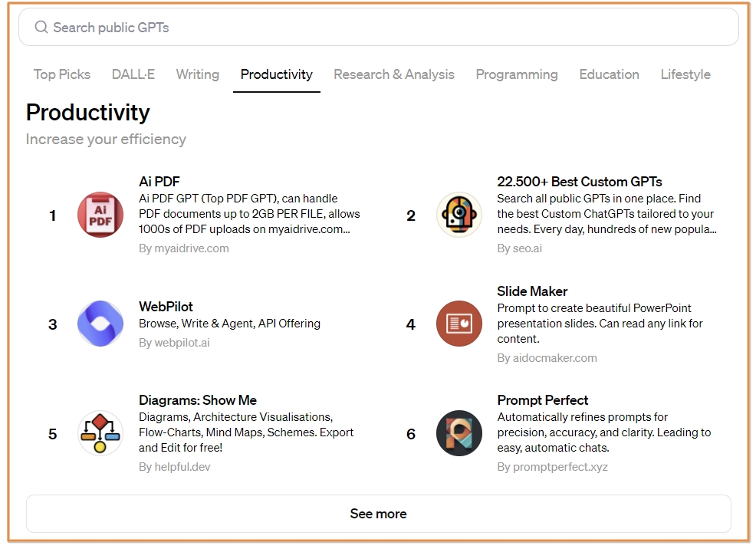Click rank number 3 beside WebPilot

click(53, 324)
